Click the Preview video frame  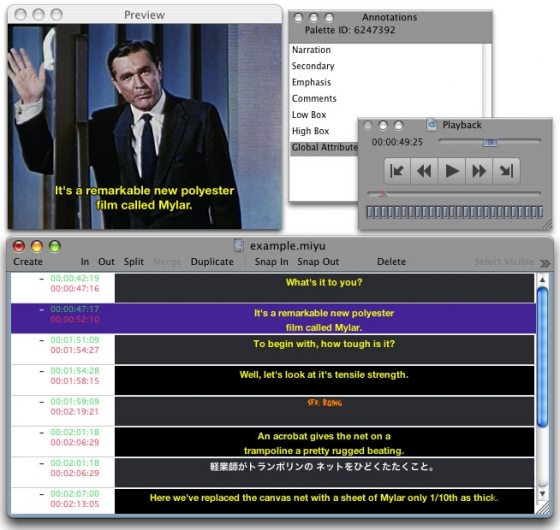pyautogui.click(x=144, y=126)
